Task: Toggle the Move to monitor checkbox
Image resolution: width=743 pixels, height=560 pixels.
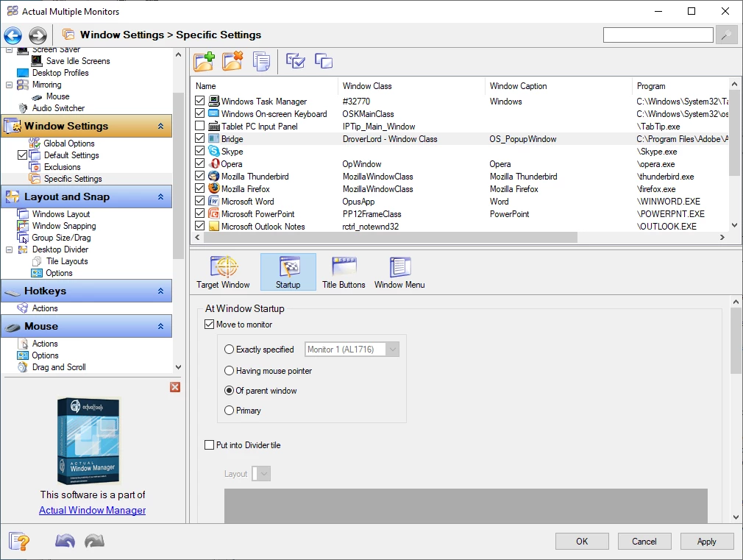Action: [x=209, y=325]
